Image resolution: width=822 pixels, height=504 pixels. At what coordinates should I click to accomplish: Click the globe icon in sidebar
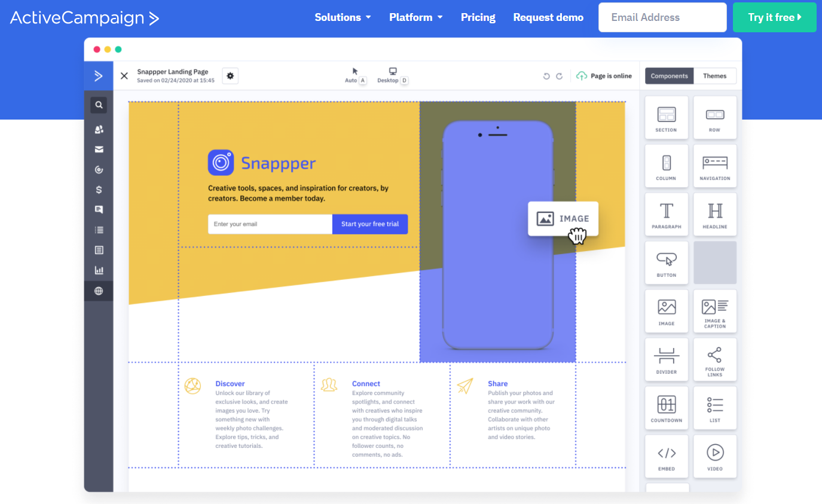[99, 291]
